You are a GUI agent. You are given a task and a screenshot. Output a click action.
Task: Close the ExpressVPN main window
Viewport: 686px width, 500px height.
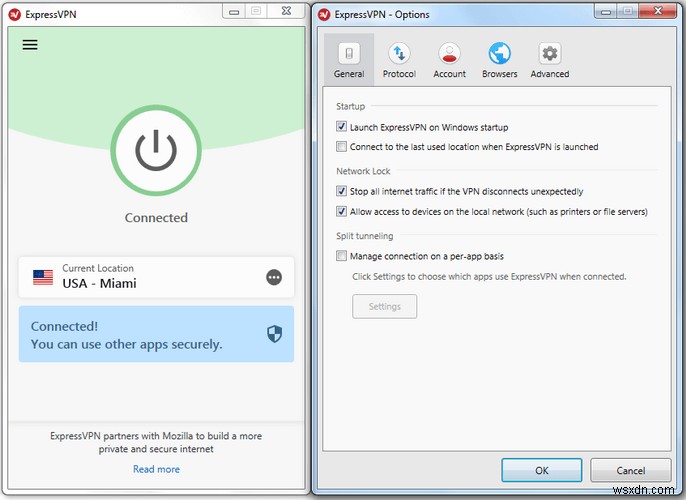pos(286,11)
